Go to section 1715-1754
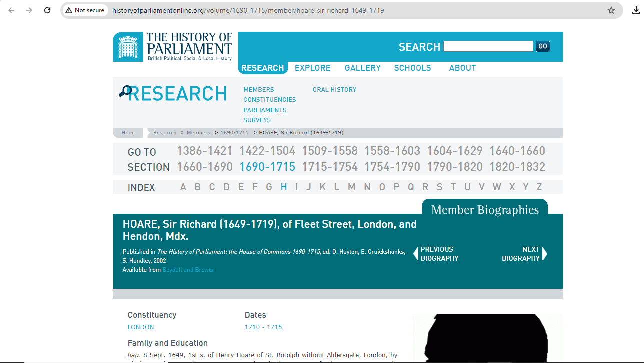The width and height of the screenshot is (644, 363). pos(330,167)
